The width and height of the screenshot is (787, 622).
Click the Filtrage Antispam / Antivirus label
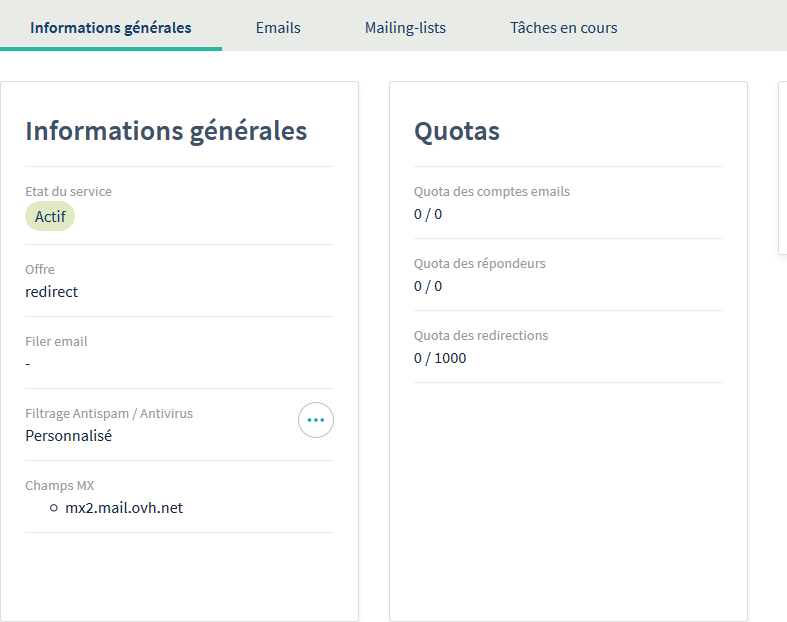coord(109,413)
